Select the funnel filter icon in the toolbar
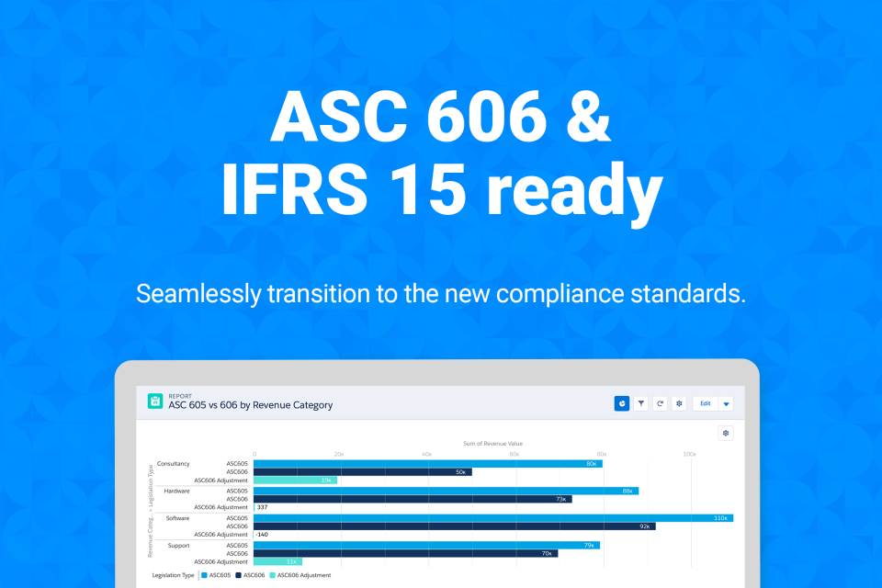The image size is (882, 588). click(640, 403)
